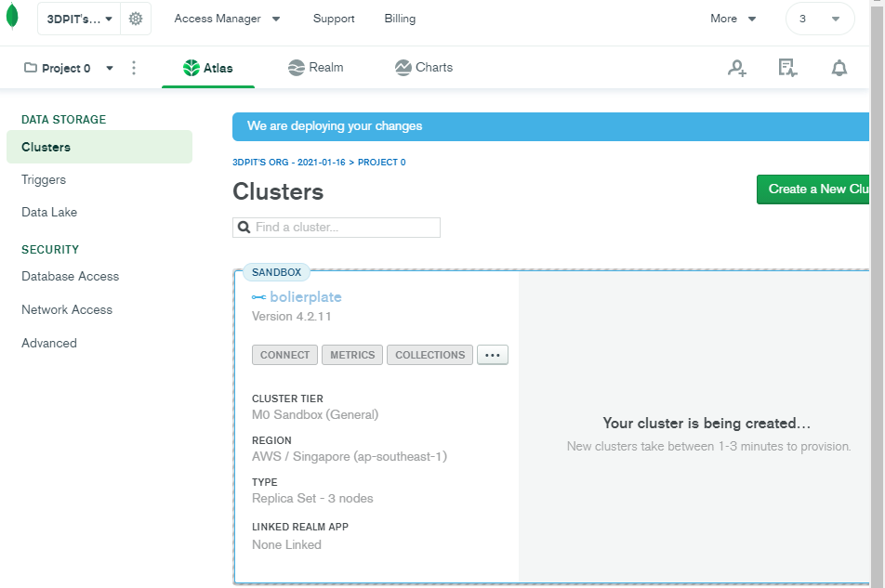Image resolution: width=885 pixels, height=588 pixels.
Task: Open the bolierplate cluster link
Action: point(305,297)
